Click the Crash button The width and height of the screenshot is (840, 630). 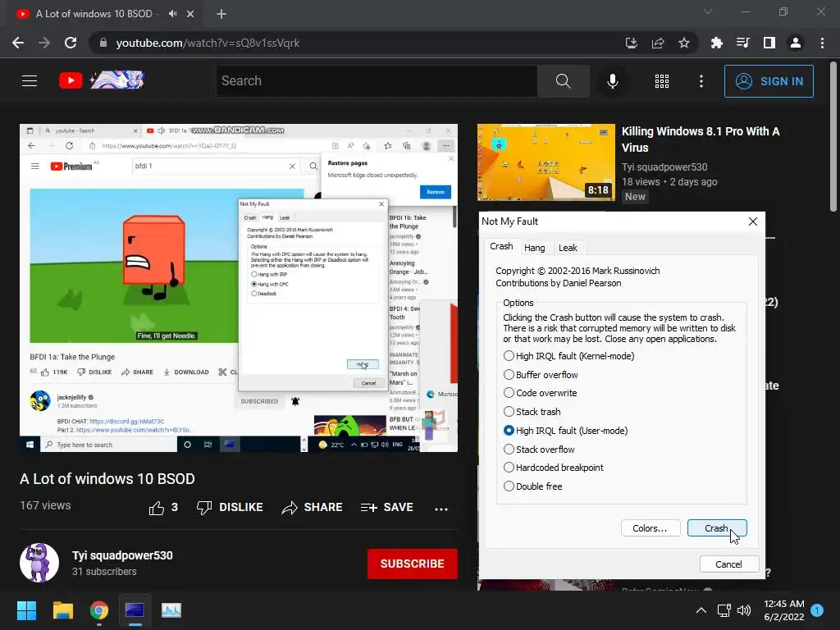click(x=717, y=528)
